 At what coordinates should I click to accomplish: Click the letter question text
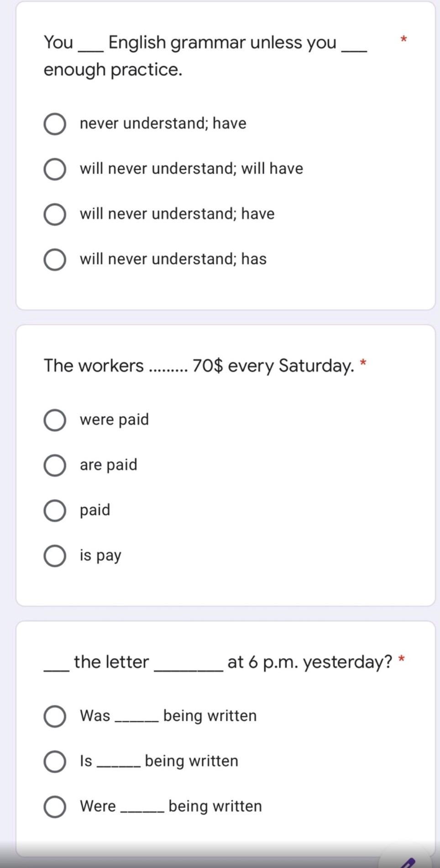218,662
